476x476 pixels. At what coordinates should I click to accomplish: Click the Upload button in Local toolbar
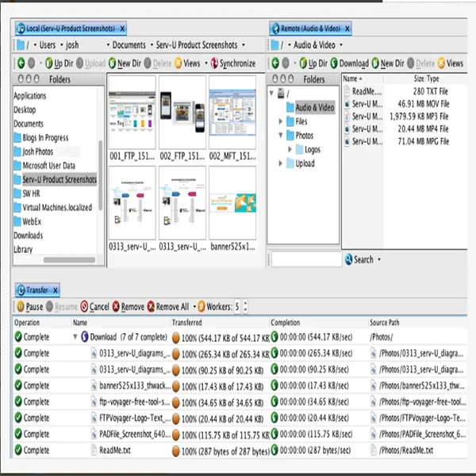90,63
